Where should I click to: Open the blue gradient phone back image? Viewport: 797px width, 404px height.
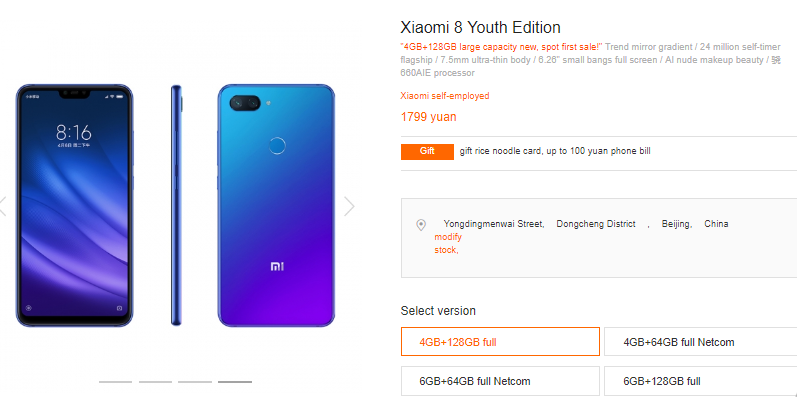276,205
